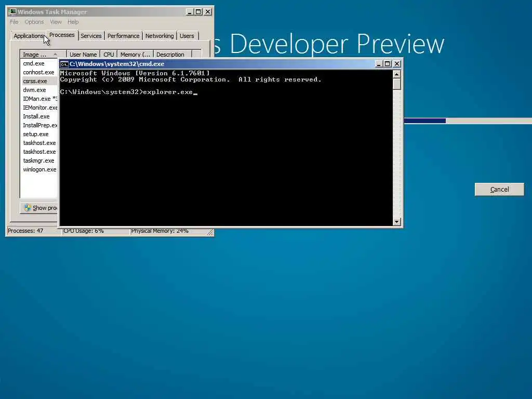Image resolution: width=532 pixels, height=399 pixels.
Task: Select InstallPrep.exe in the process list
Action: 38,125
